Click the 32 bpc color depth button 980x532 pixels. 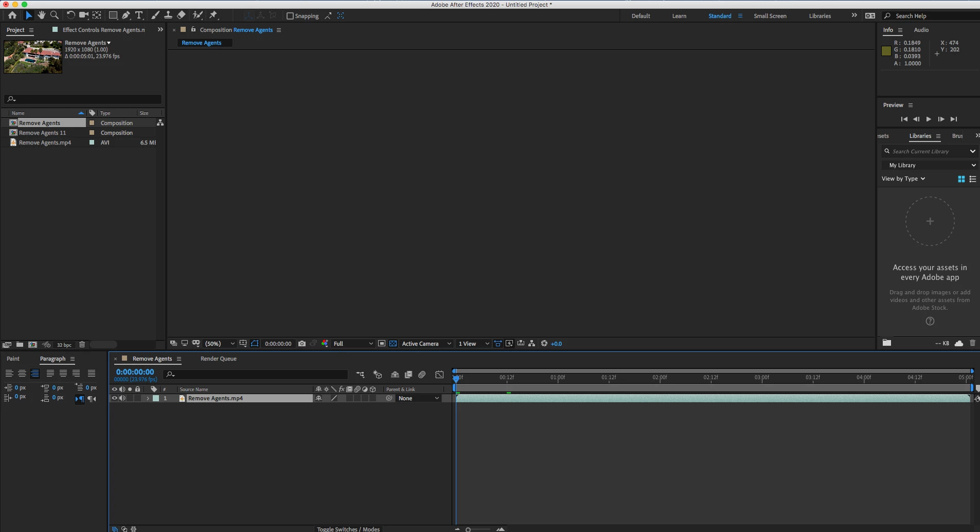64,345
